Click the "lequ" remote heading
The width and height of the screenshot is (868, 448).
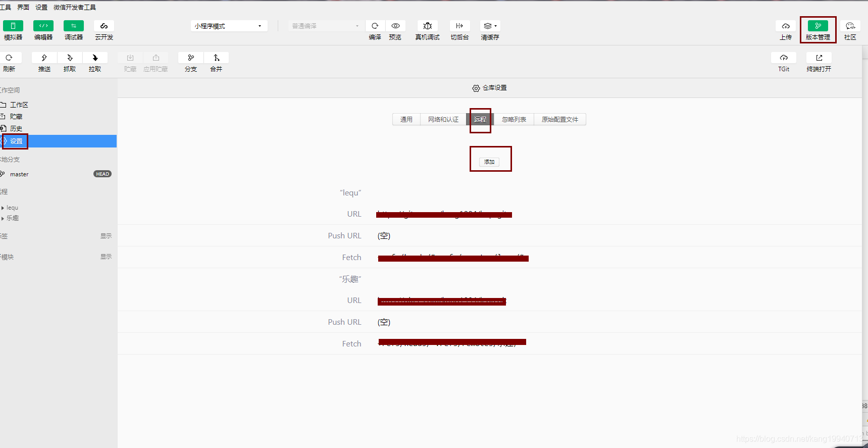(x=350, y=193)
